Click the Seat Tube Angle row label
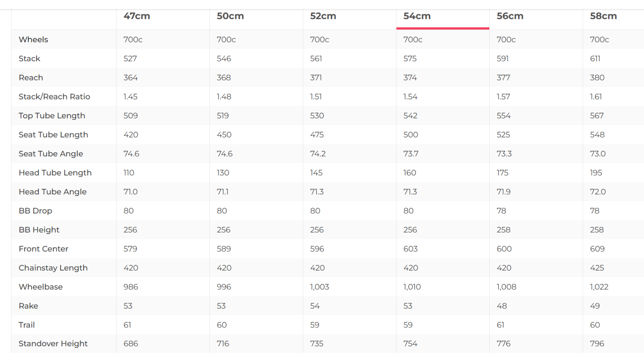 tap(51, 154)
